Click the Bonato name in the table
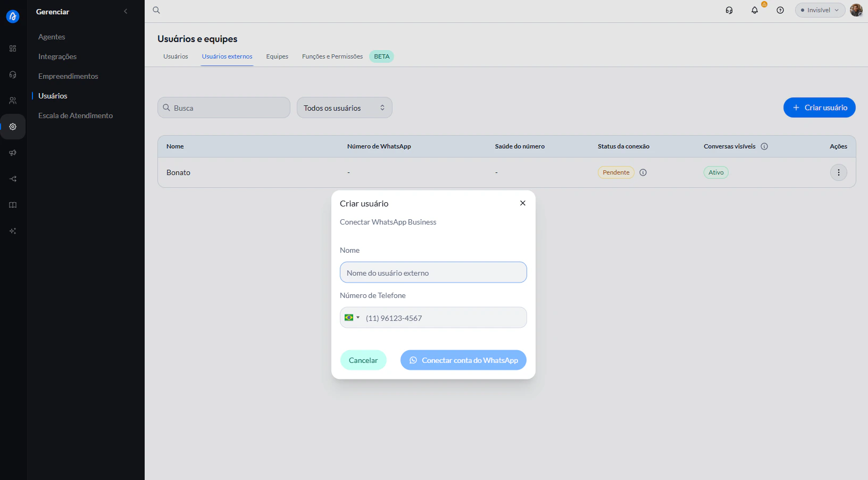Image resolution: width=868 pixels, height=480 pixels. pos(178,172)
